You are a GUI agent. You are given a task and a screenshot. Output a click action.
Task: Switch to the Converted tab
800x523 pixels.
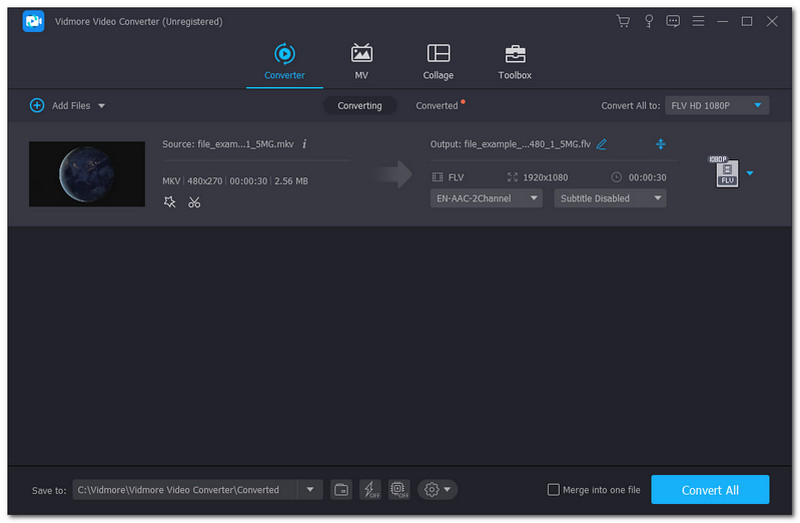[x=437, y=105]
